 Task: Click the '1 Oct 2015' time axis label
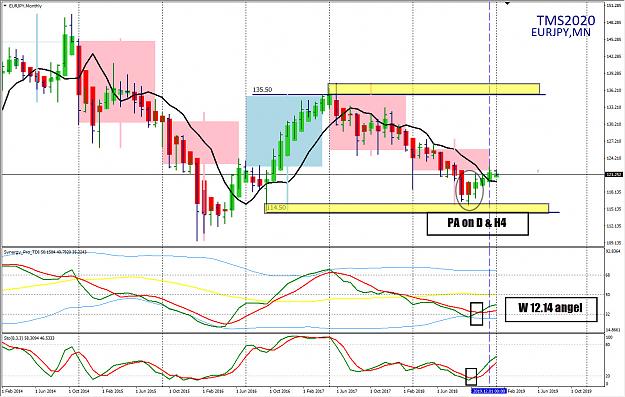[179, 391]
